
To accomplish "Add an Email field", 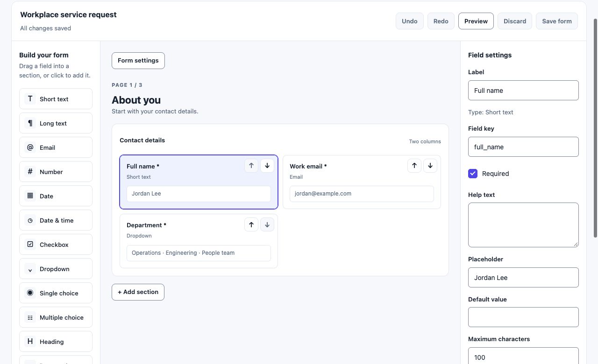I will coord(56,147).
